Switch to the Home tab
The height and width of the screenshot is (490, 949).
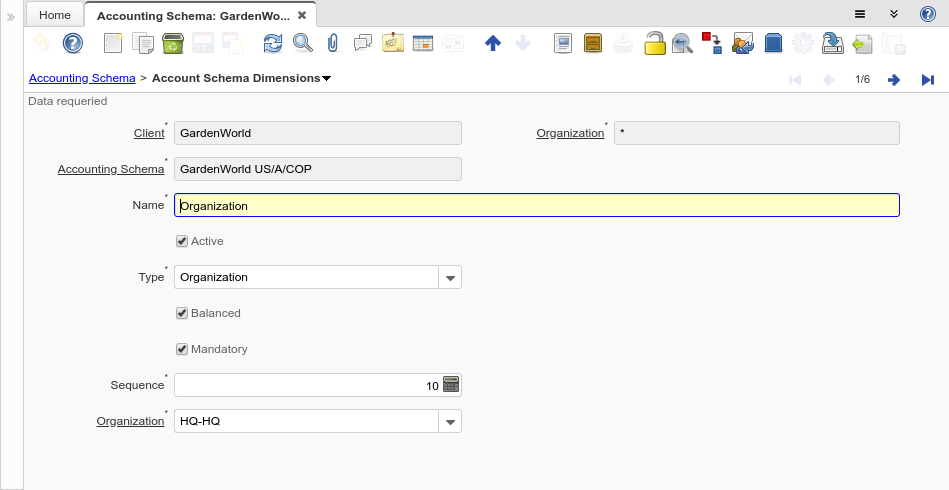55,15
